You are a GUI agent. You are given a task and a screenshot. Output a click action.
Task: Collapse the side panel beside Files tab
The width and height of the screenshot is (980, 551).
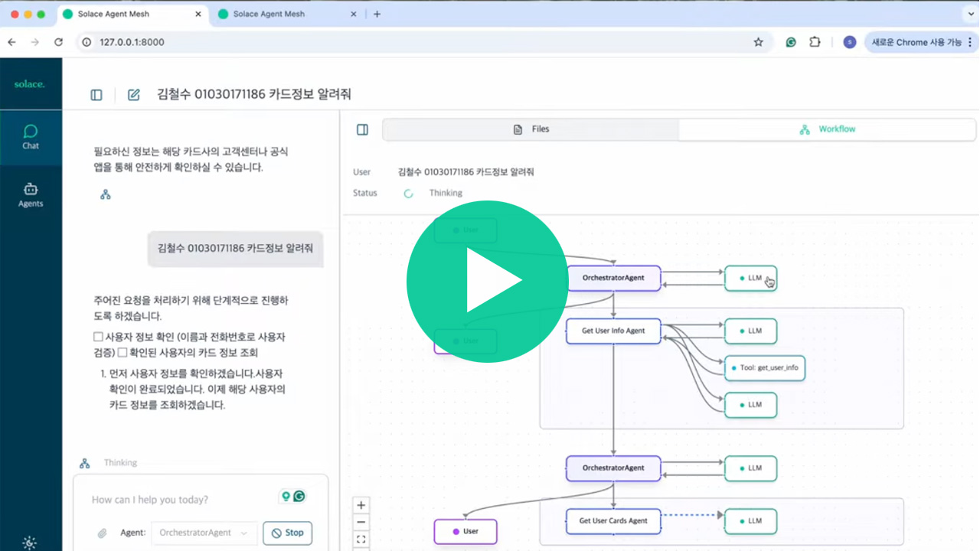pos(363,130)
